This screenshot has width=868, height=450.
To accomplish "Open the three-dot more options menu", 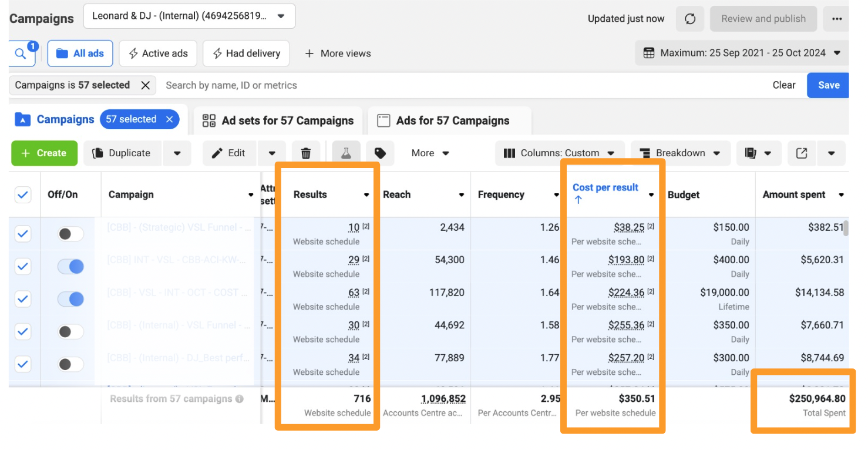I will pos(837,19).
